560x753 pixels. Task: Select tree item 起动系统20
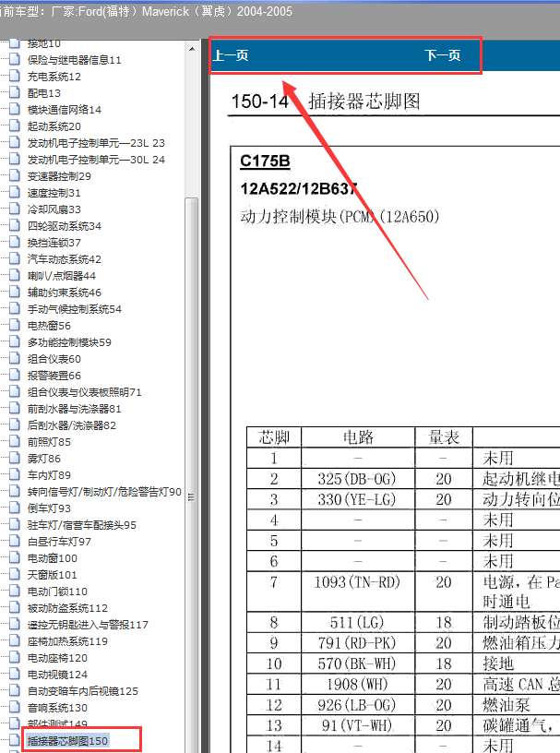click(54, 126)
